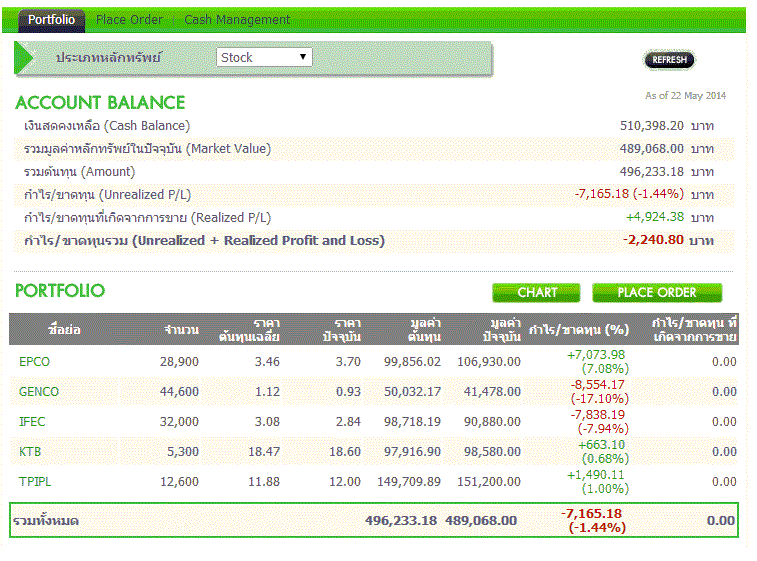The width and height of the screenshot is (757, 561).
Task: Click the จำนวน column header
Action: (x=182, y=330)
